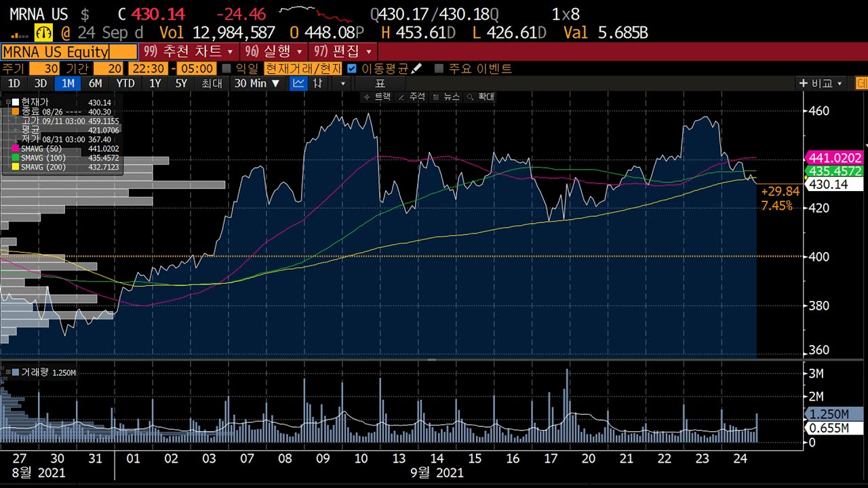Click the 기간 field showing 20
The image size is (868, 488).
pyautogui.click(x=108, y=68)
